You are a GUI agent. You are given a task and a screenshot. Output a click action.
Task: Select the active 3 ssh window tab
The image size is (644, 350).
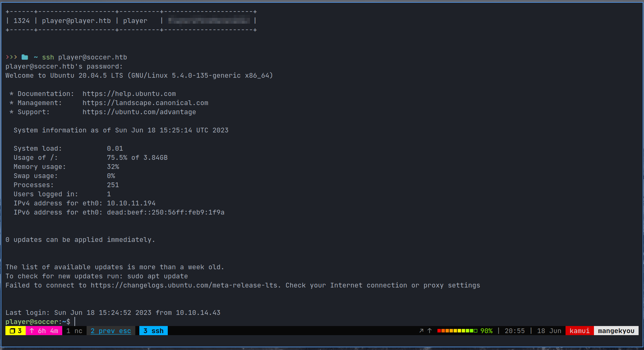(153, 331)
